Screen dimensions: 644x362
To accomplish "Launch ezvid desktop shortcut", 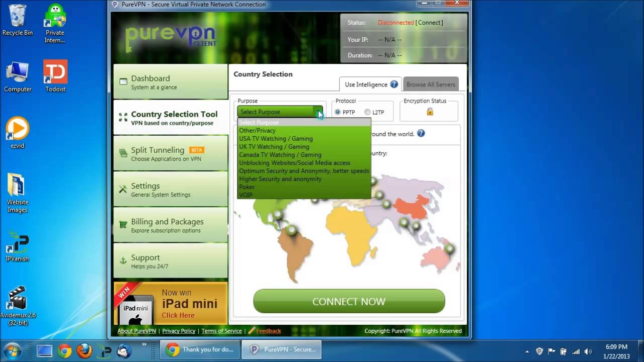I will coord(18,133).
